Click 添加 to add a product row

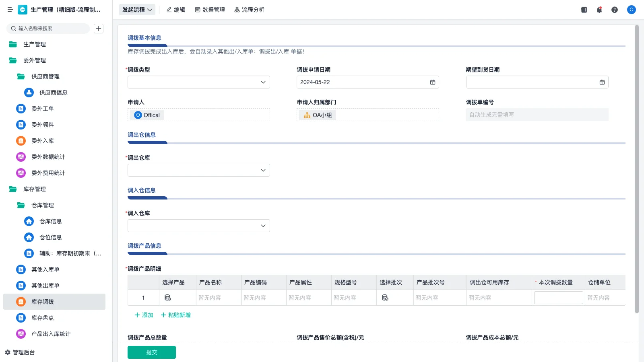click(143, 315)
